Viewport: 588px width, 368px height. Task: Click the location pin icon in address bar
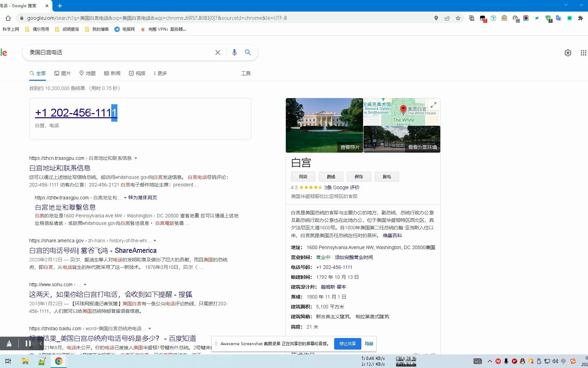tap(436, 18)
